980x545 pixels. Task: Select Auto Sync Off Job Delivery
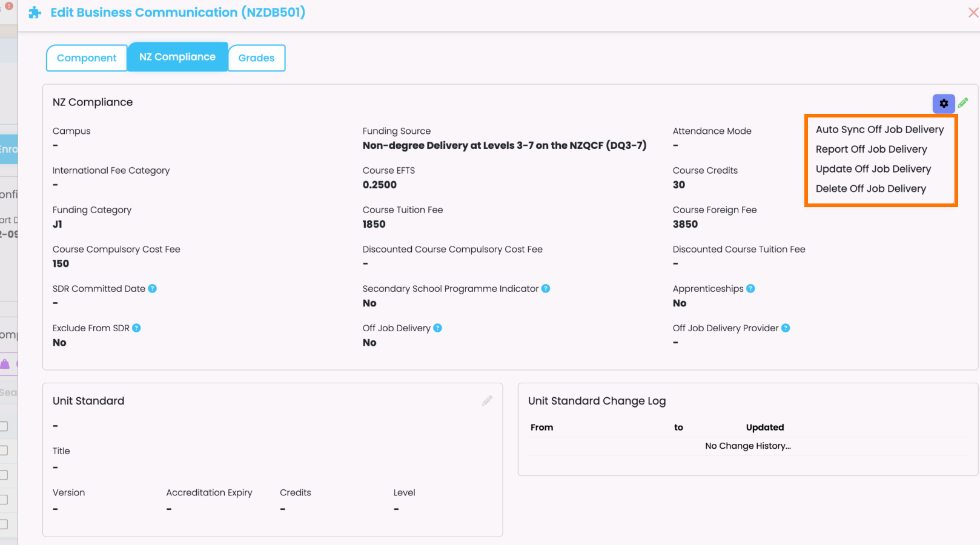879,130
